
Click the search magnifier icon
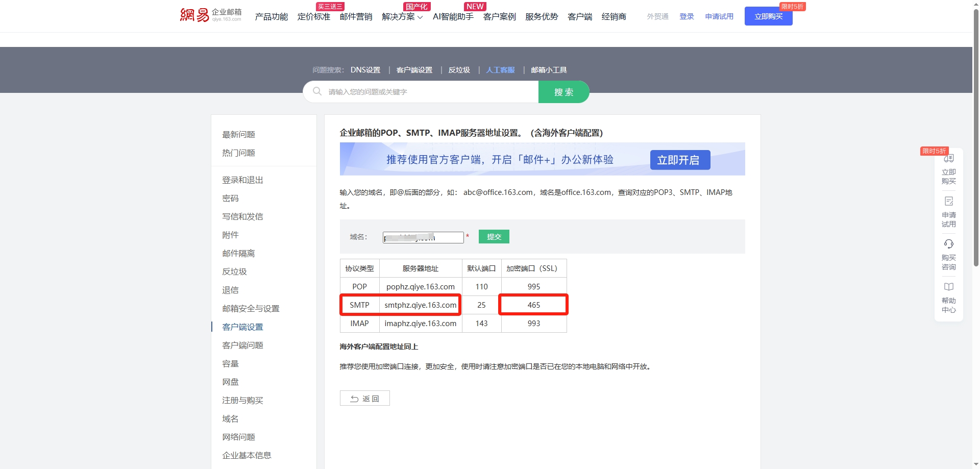click(317, 91)
